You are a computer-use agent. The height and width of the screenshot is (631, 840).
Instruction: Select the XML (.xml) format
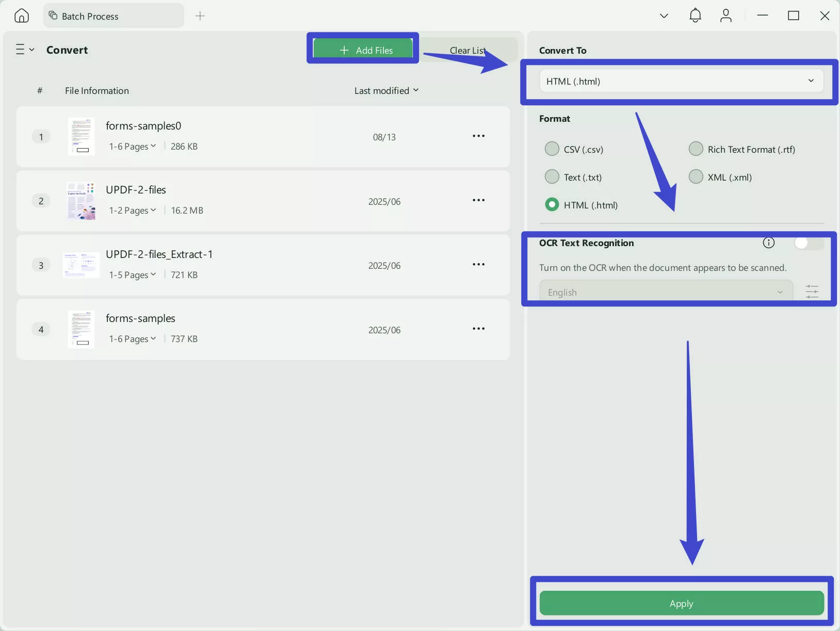click(696, 177)
